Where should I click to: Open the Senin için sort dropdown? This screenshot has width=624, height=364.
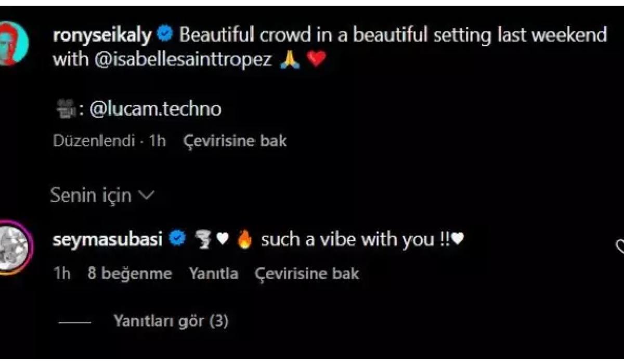tap(102, 196)
